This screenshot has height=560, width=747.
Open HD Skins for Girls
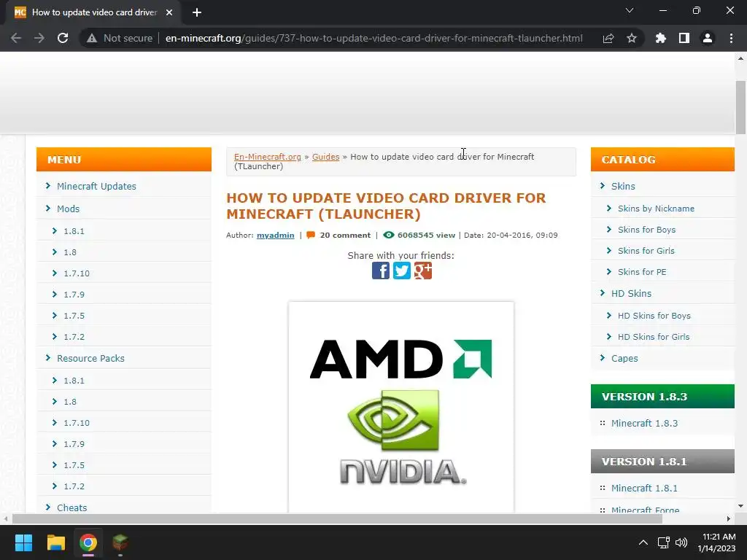[654, 337]
